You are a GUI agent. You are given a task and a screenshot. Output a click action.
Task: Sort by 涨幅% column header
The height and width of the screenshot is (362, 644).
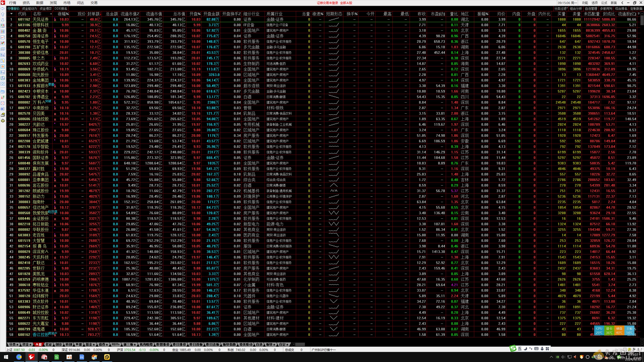[x=63, y=14]
